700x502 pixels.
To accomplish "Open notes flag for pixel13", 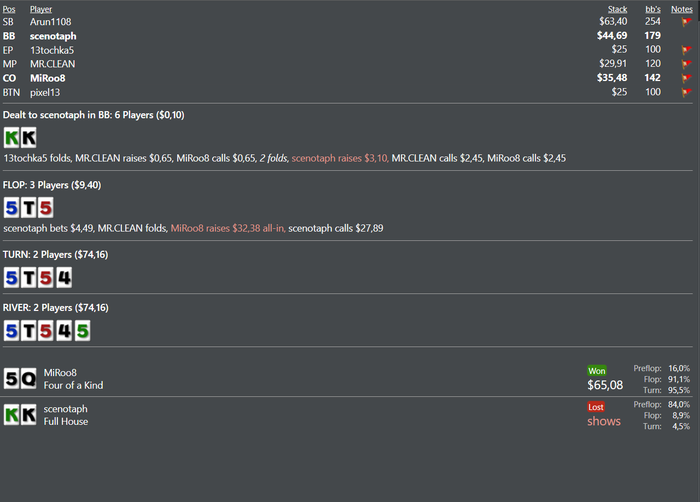I will tap(686, 92).
